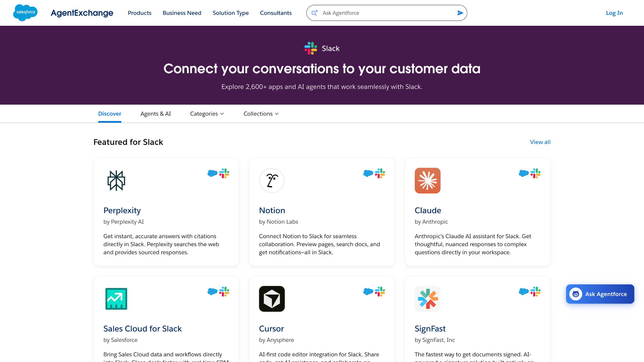The height and width of the screenshot is (362, 644).
Task: Open the Cursor app logo
Action: click(x=272, y=299)
